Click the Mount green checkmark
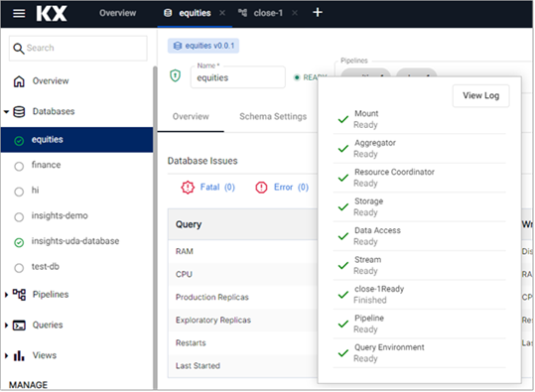The height and width of the screenshot is (392, 535). click(342, 119)
